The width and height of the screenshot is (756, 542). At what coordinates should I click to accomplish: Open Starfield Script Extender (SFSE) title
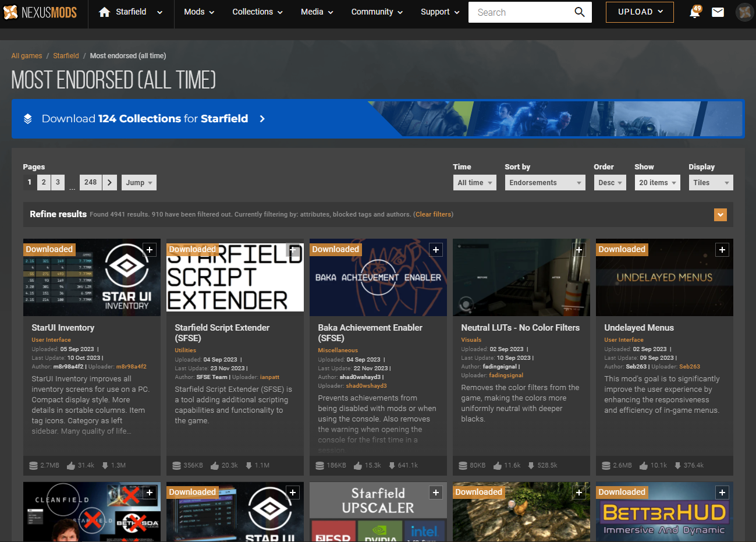pos(222,333)
